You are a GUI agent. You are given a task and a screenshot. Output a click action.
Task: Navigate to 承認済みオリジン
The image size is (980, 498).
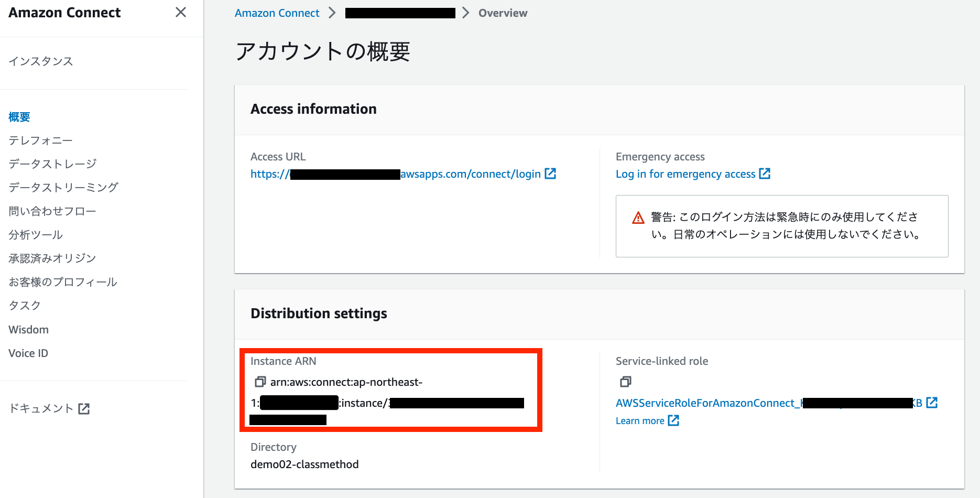coord(51,258)
